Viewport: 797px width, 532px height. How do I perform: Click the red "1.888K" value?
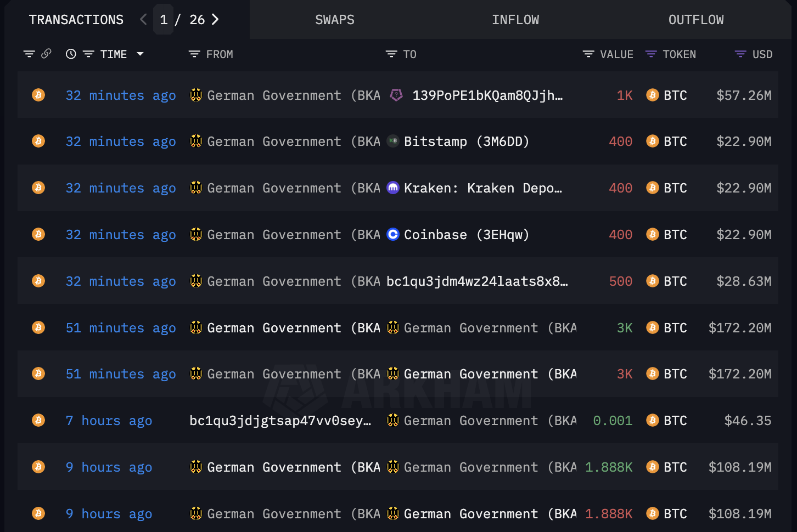coord(609,513)
